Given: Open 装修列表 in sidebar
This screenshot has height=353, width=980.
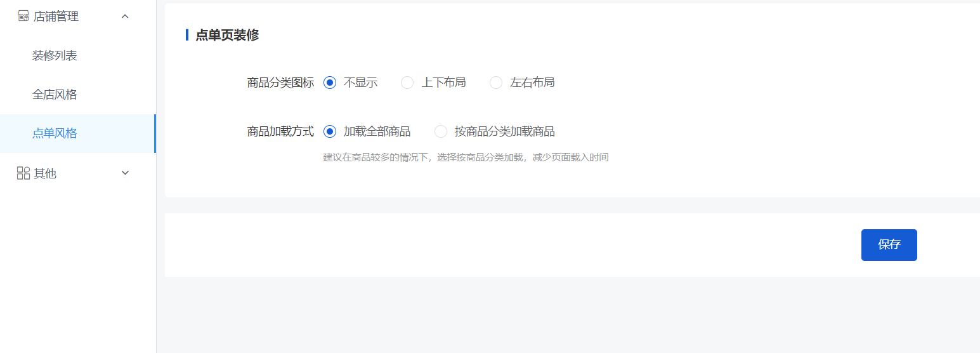Looking at the screenshot, I should (55, 56).
